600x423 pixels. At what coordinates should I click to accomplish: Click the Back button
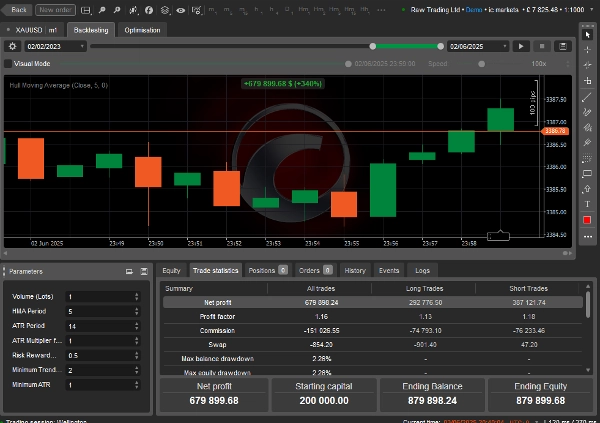pyautogui.click(x=15, y=10)
